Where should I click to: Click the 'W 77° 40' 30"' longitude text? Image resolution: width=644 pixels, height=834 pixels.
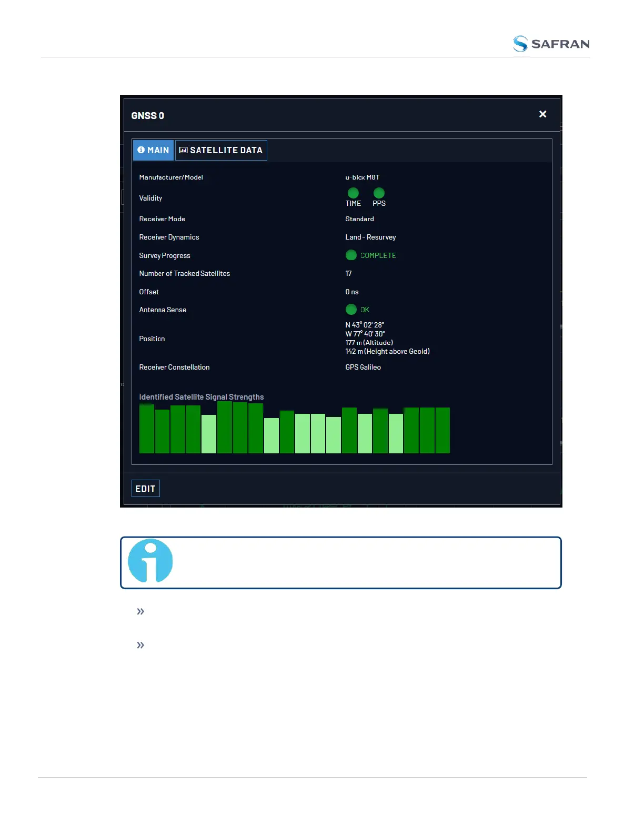point(365,334)
